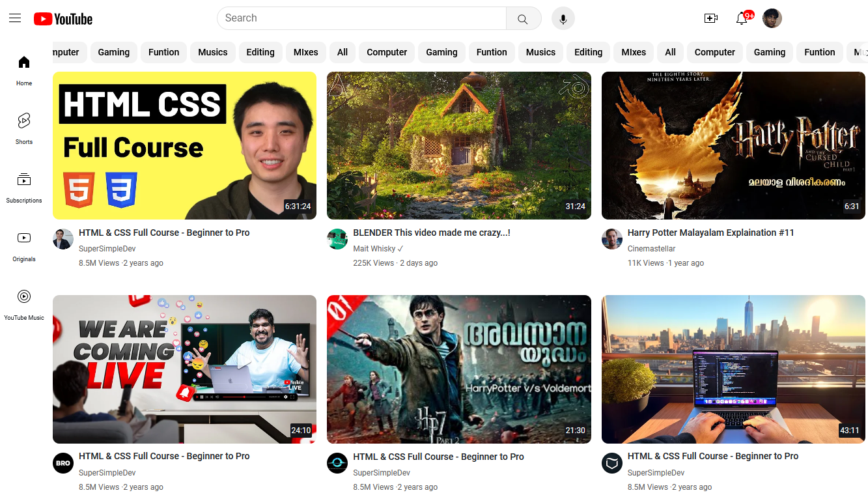Open Harry Potter Malayalam Explaination #11 title
Image resolution: width=868 pixels, height=497 pixels.
pyautogui.click(x=710, y=233)
